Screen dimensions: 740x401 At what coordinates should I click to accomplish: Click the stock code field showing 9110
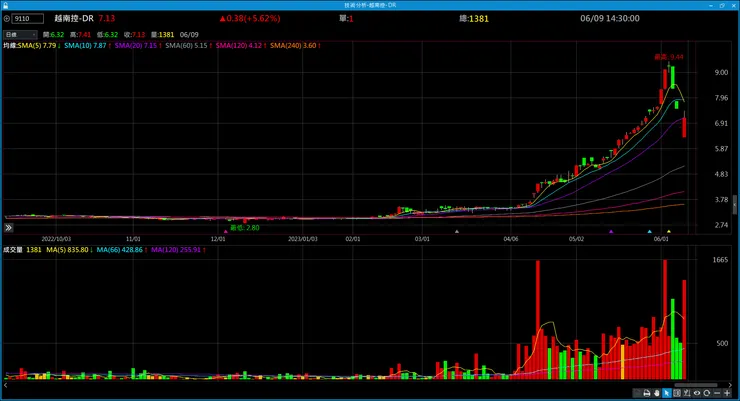[28, 19]
